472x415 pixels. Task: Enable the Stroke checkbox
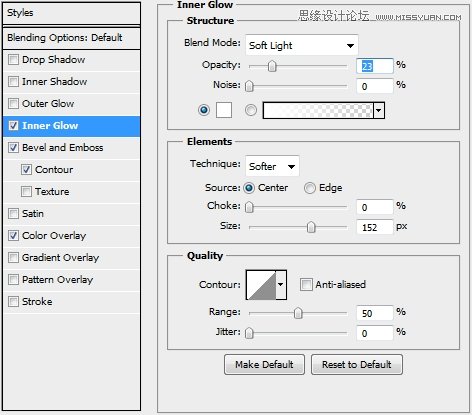(x=13, y=301)
